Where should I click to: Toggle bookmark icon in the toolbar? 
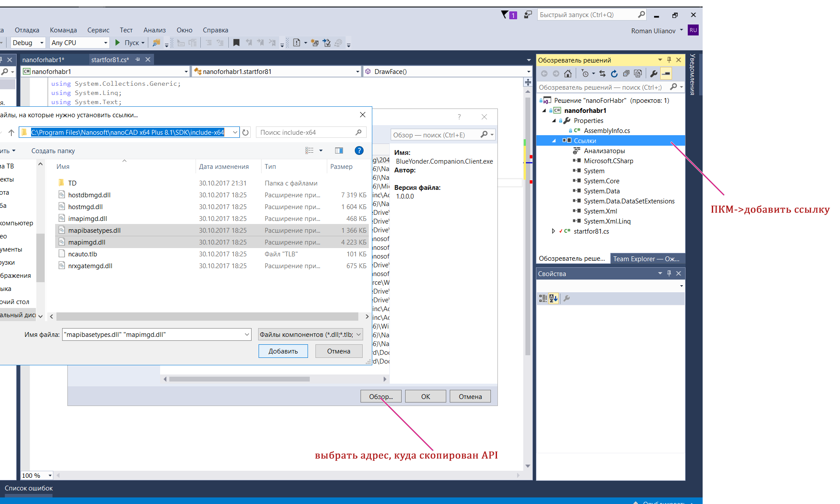coord(236,42)
